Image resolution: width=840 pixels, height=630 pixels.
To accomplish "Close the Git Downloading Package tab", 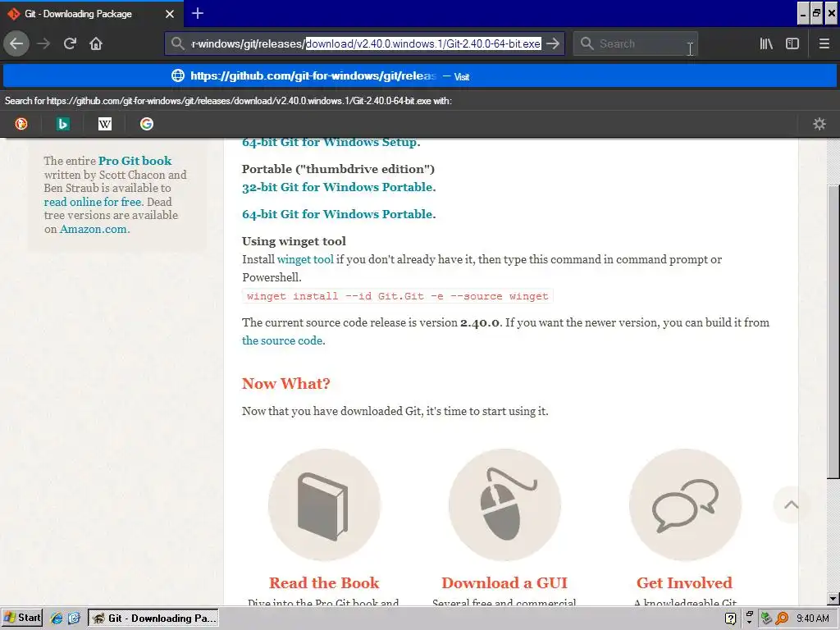I will [169, 14].
